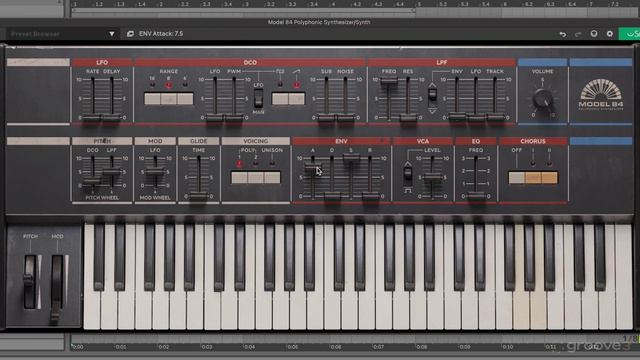This screenshot has width=640, height=360.
Task: Select the DCO range 8' button
Action: click(169, 98)
